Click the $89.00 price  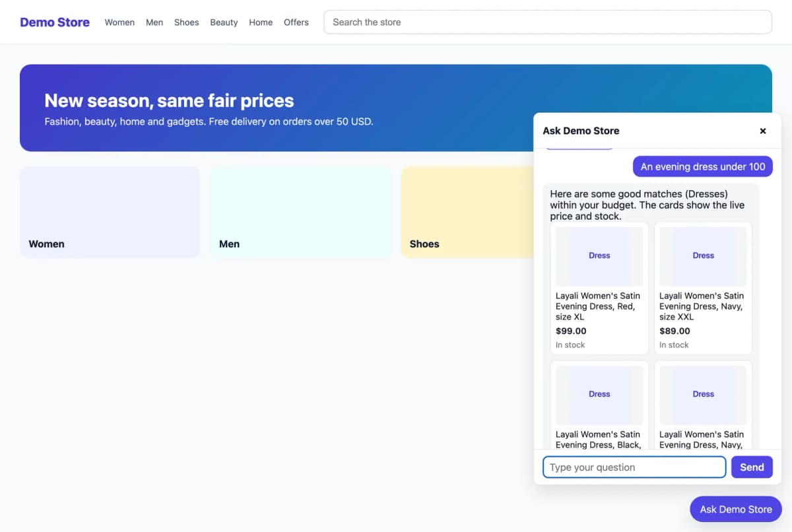coord(675,331)
